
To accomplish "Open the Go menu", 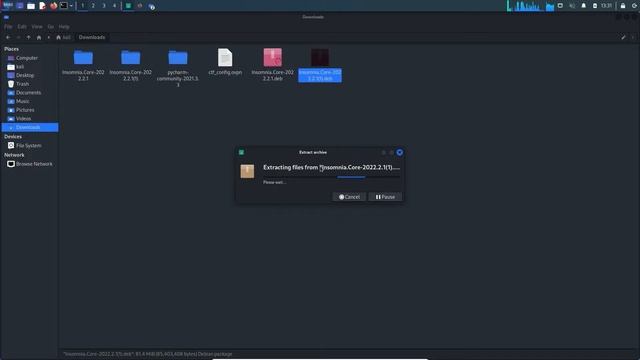I will tap(51, 27).
